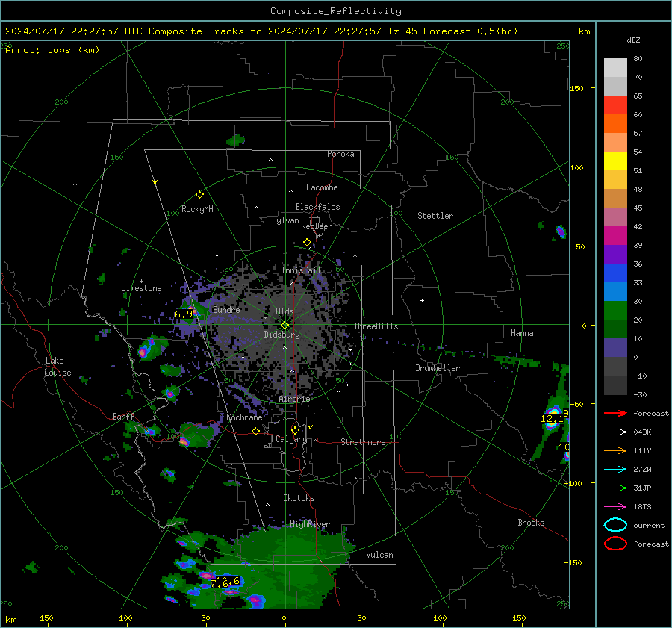Click the RedDeer city label

[x=317, y=226]
